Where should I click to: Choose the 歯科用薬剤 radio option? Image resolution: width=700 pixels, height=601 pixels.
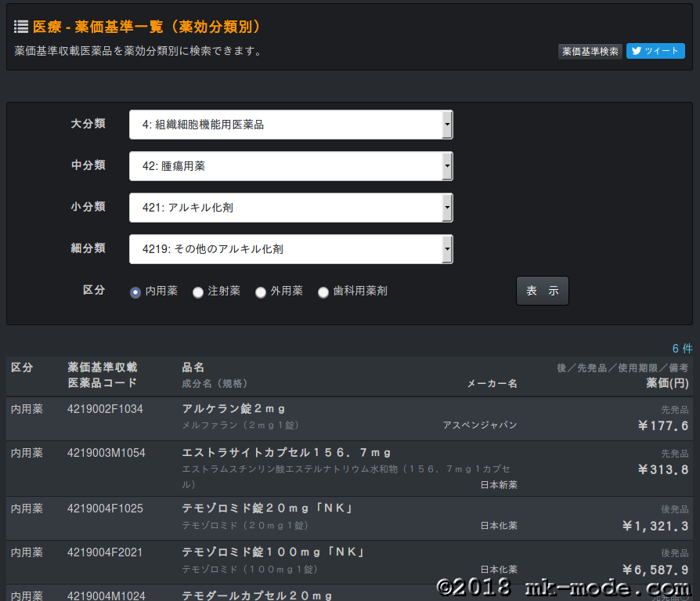click(323, 292)
